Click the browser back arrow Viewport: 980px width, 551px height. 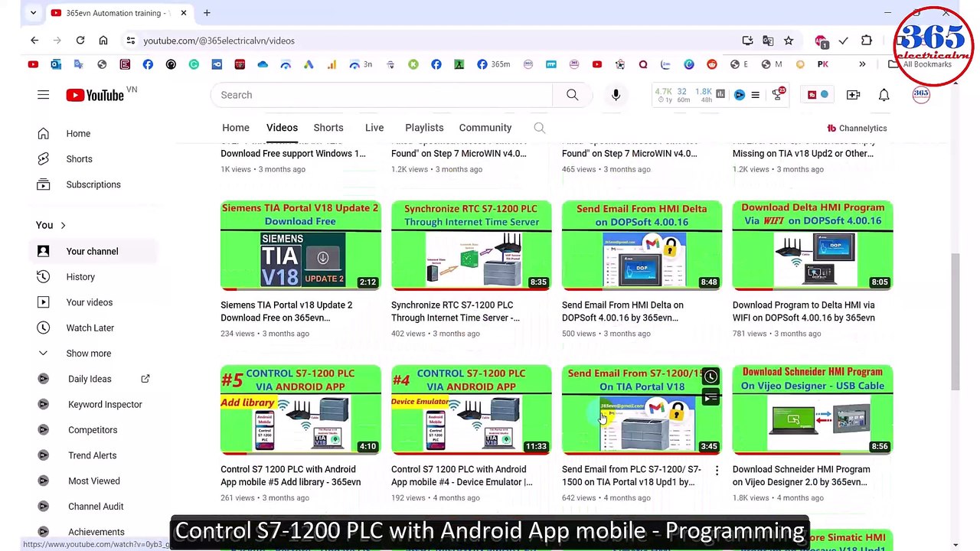click(x=34, y=41)
